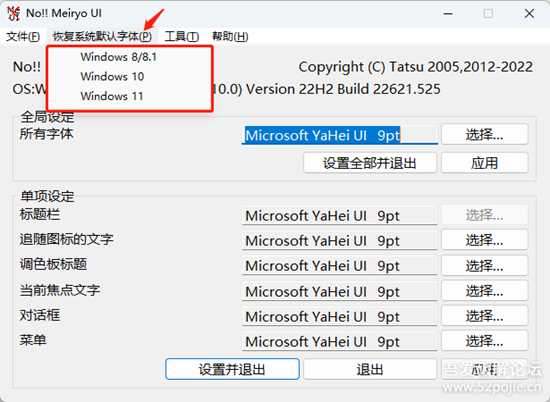The image size is (550, 402).
Task: Choose Windows 8/8.1 default fonts
Action: pyautogui.click(x=129, y=57)
